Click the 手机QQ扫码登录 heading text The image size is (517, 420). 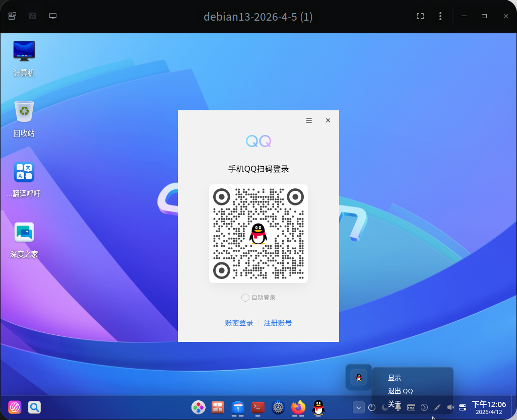[x=258, y=169]
